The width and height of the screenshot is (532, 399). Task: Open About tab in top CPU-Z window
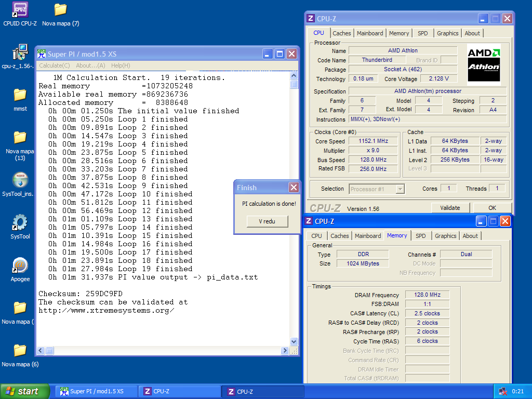coord(472,33)
